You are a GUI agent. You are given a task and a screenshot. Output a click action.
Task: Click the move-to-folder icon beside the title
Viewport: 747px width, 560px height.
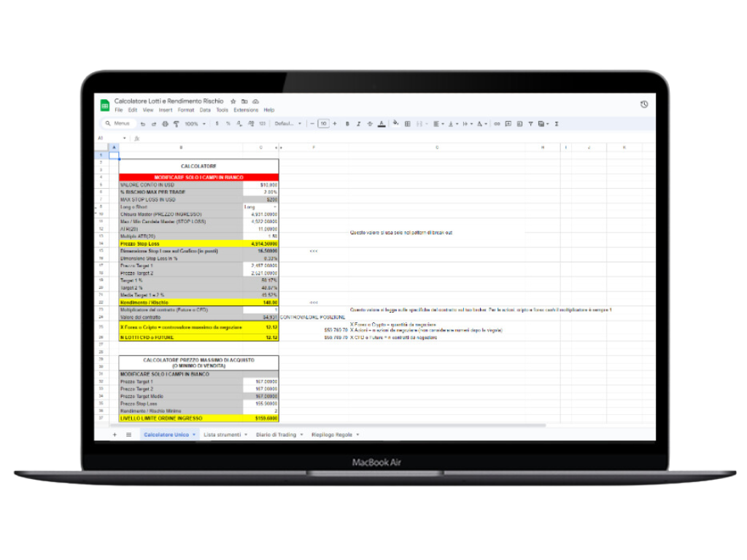pyautogui.click(x=244, y=101)
